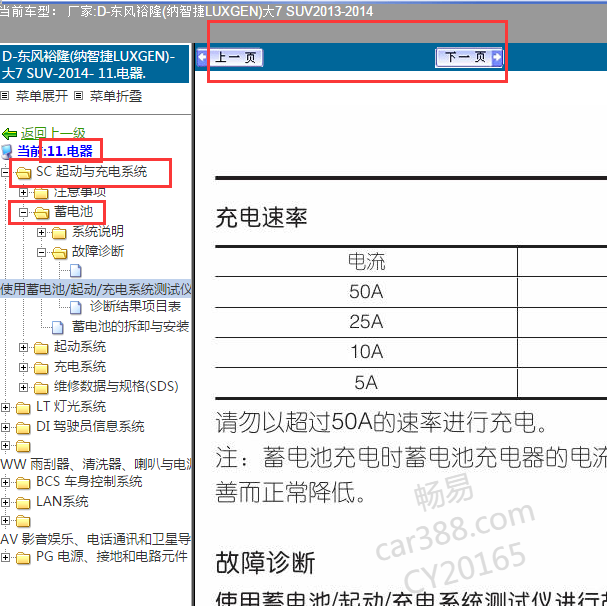
Task: Open 诊断结果项目表 page
Action: 135,306
